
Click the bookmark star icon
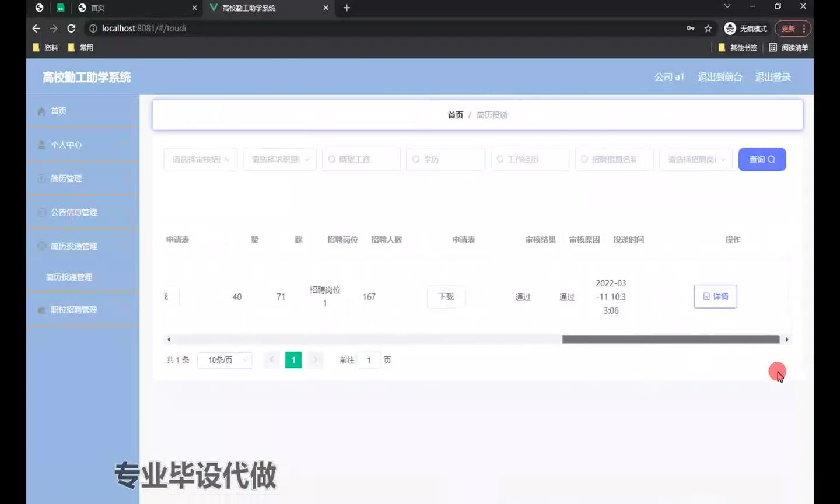point(708,29)
